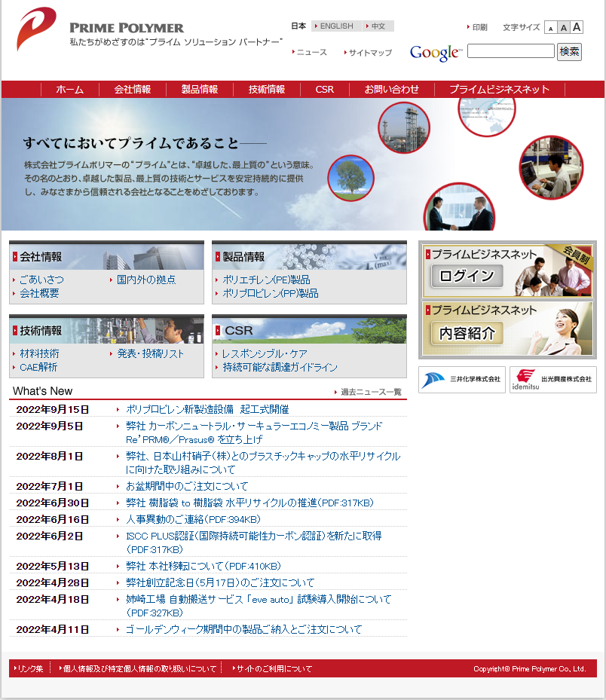The image size is (606, 700).
Task: Select the 日本 language option
Action: click(x=298, y=26)
